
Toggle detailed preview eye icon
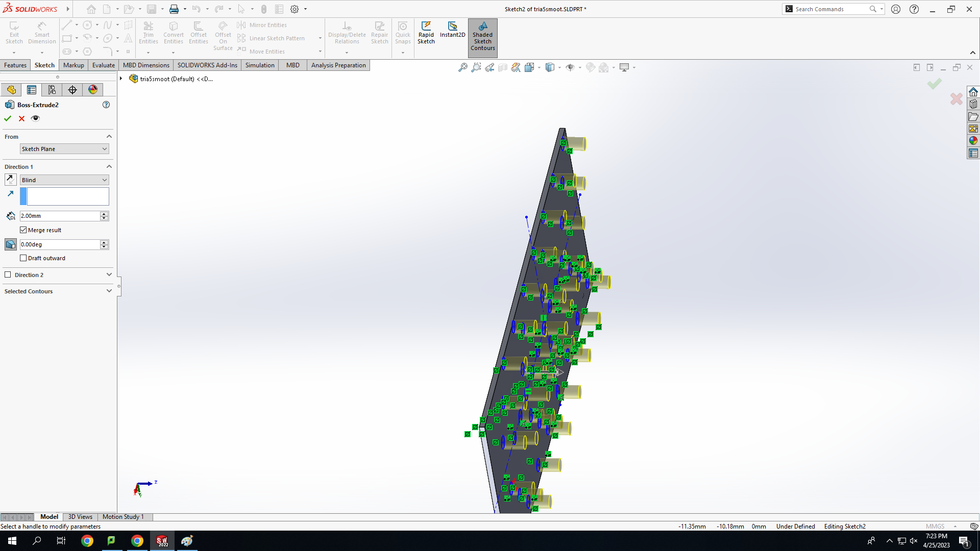click(35, 118)
